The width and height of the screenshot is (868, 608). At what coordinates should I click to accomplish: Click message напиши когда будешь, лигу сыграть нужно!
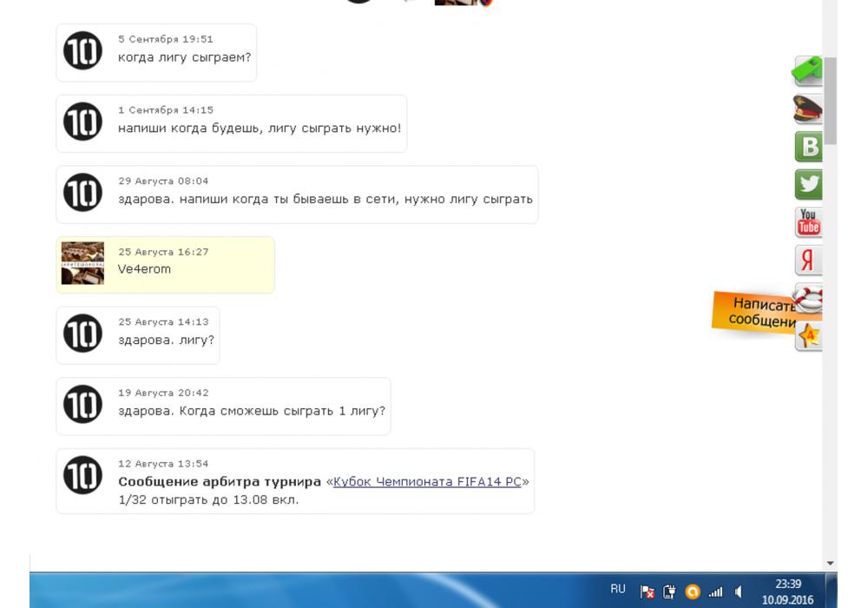click(x=260, y=129)
